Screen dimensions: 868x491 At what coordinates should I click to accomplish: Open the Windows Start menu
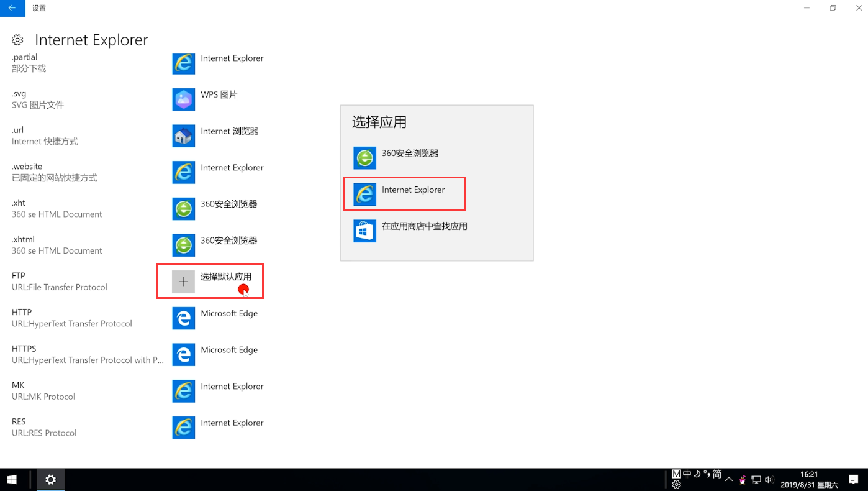(x=11, y=480)
